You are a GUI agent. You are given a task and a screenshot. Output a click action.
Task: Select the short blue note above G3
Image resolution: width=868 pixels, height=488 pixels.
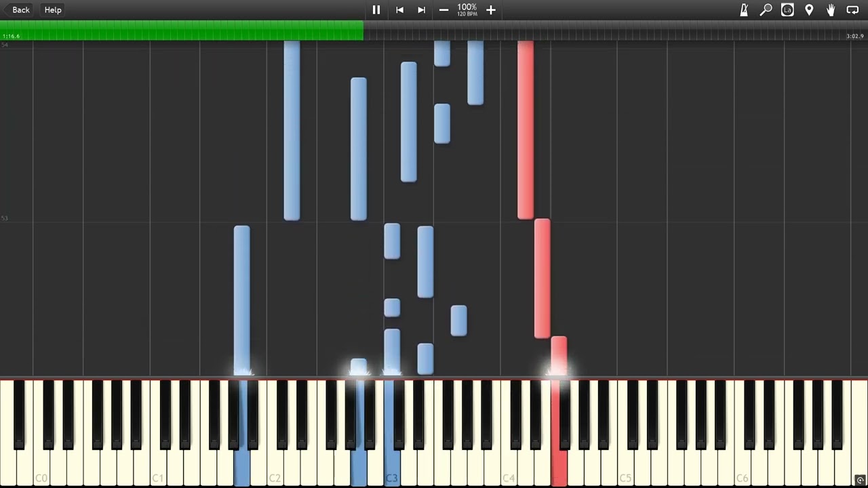[458, 321]
